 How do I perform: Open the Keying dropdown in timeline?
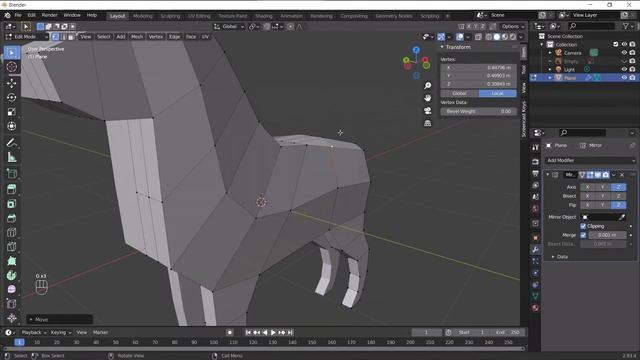(60, 333)
